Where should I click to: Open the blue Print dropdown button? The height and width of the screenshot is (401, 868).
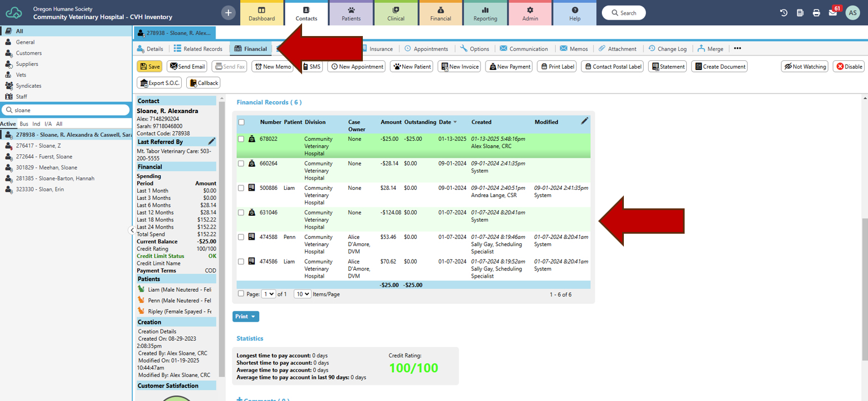tap(246, 317)
